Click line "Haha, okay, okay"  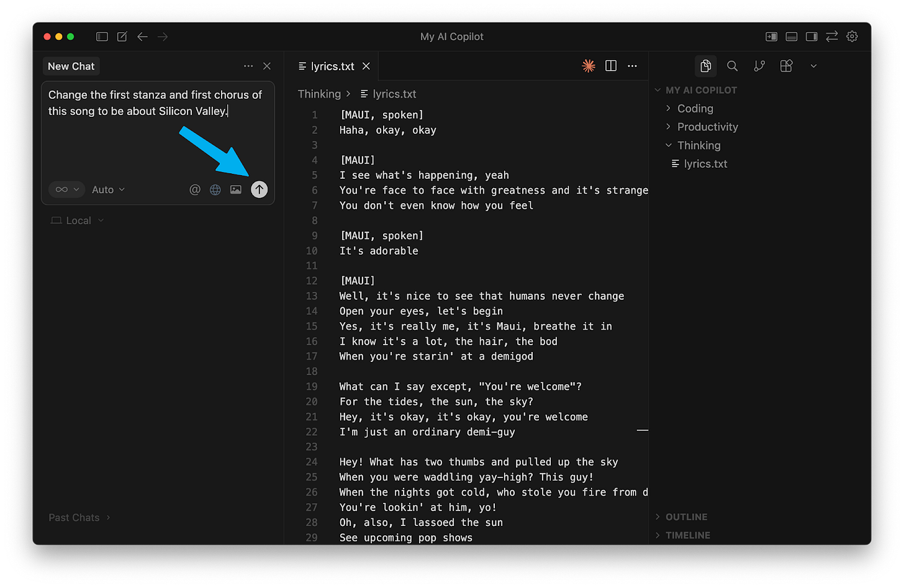pos(388,130)
